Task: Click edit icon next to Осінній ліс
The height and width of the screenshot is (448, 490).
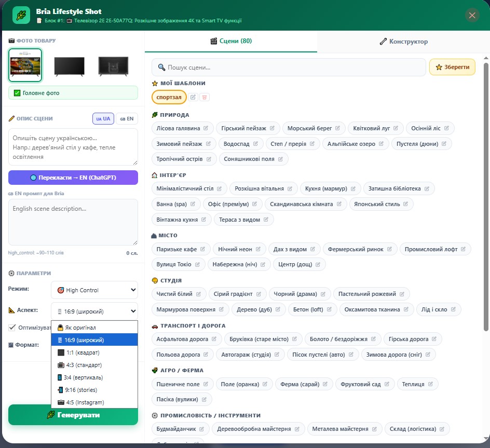Action: tap(446, 128)
